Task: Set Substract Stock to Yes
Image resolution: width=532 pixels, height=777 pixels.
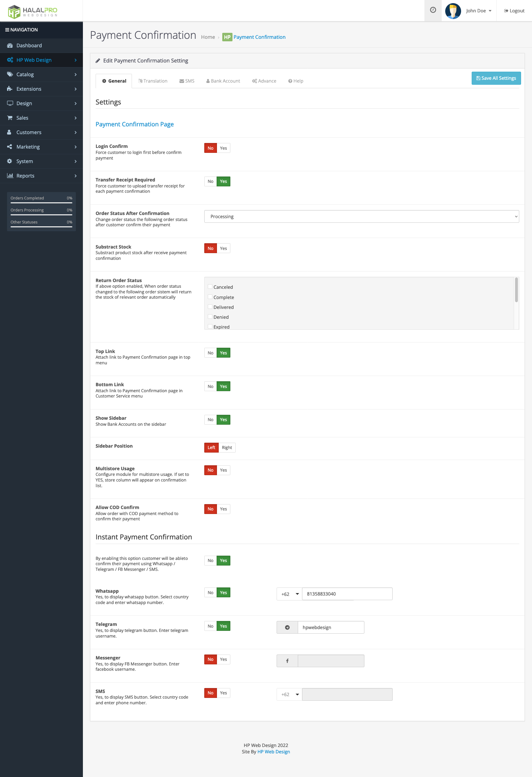Action: click(x=224, y=248)
